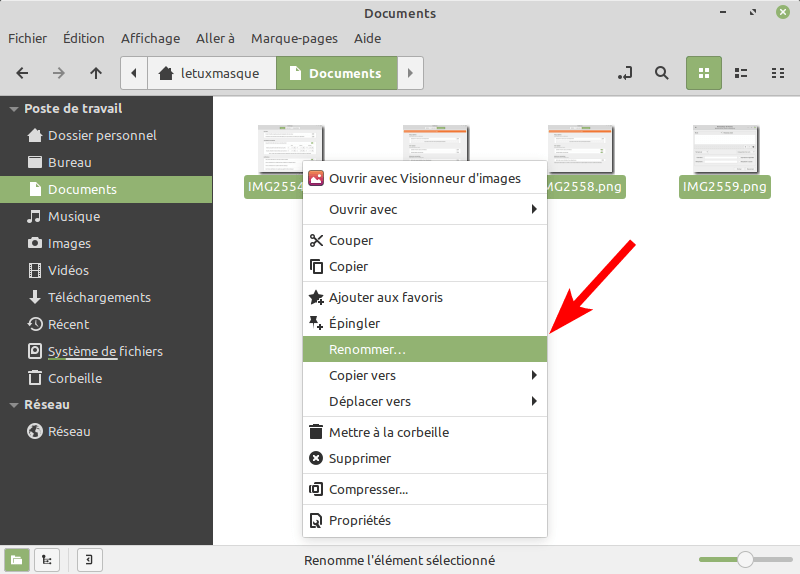Toggle location entry path icon

pyautogui.click(x=625, y=73)
